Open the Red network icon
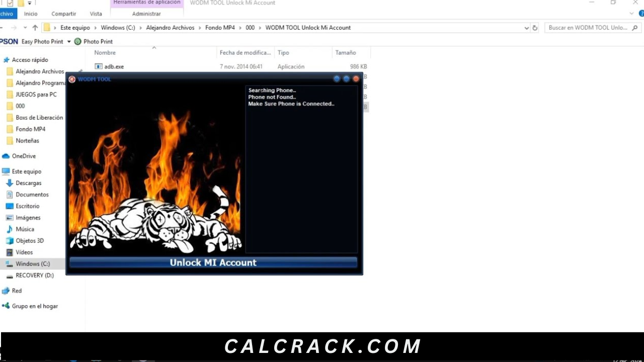644x362 pixels. (x=6, y=291)
